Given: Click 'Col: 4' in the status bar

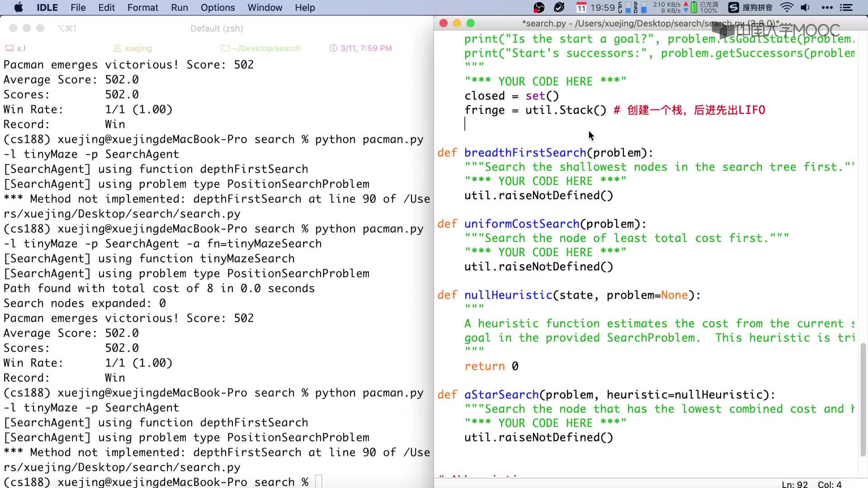Looking at the screenshot, I should coord(830,484).
